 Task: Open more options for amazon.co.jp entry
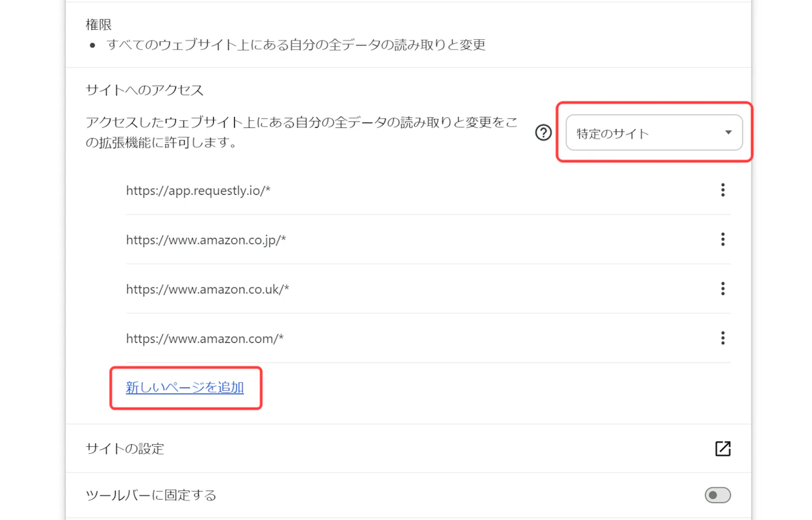coord(723,239)
